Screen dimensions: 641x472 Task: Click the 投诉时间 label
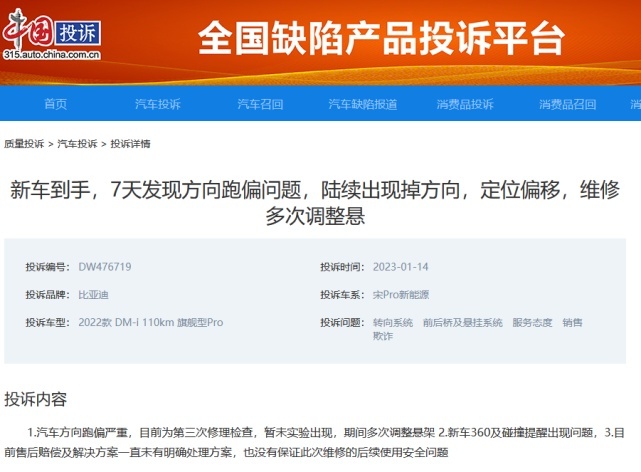tap(342, 267)
